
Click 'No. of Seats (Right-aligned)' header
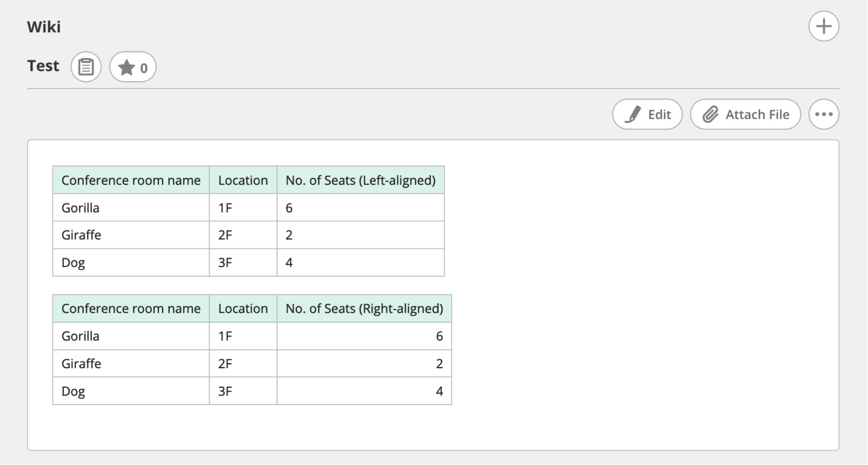click(364, 309)
